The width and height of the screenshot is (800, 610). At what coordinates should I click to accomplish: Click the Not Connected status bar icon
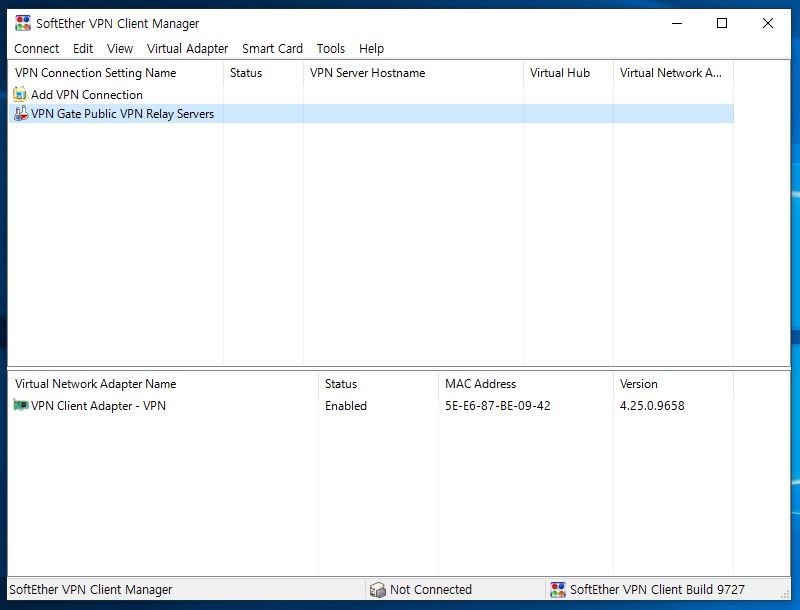click(x=378, y=590)
